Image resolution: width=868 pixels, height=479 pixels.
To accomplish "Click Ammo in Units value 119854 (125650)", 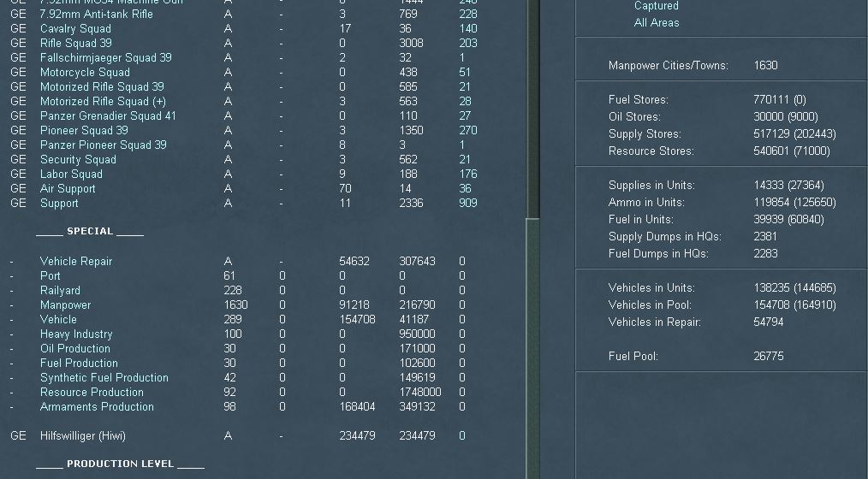I will pos(794,203).
